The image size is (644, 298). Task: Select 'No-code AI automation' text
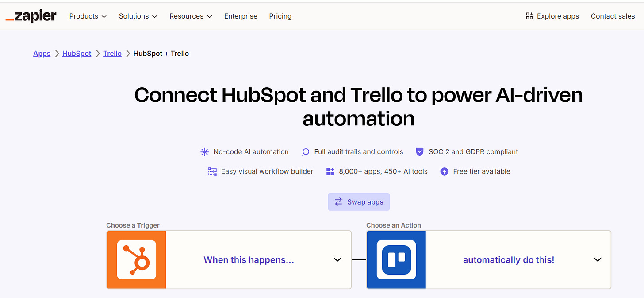click(251, 152)
